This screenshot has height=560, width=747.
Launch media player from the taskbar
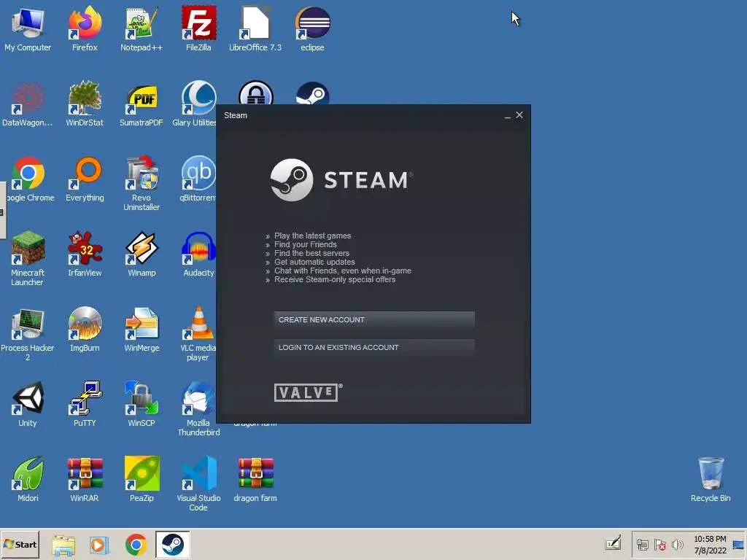pyautogui.click(x=99, y=545)
